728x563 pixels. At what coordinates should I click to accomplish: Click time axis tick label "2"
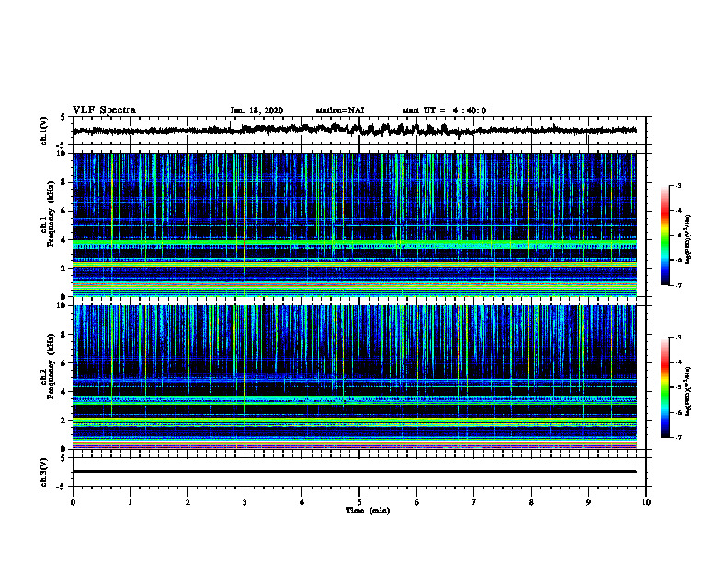(x=188, y=502)
